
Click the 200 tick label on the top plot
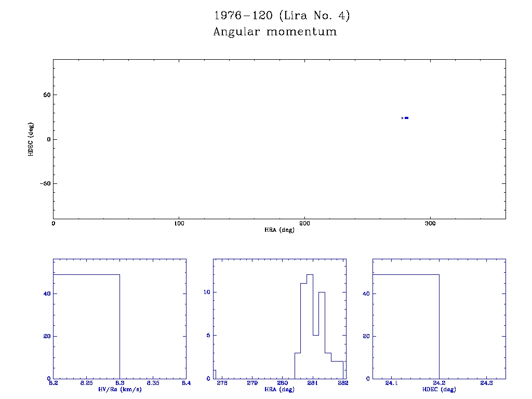point(304,223)
